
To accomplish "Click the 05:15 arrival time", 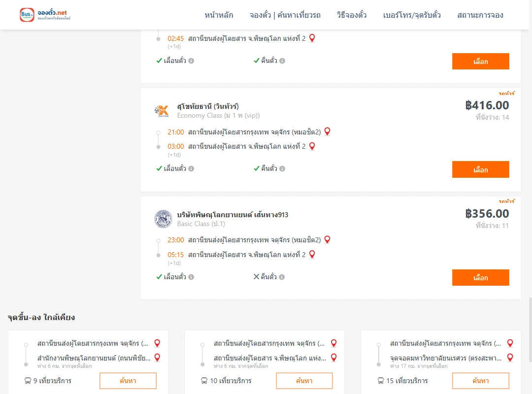I will coord(176,255).
